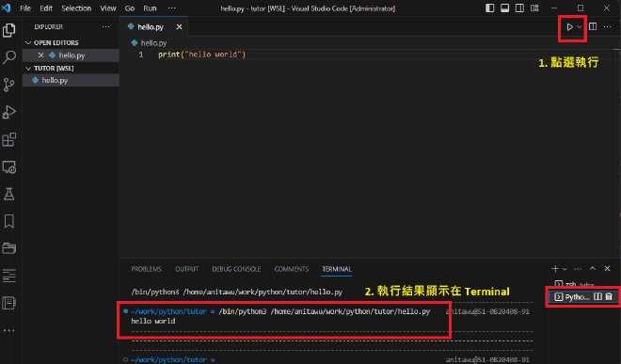This screenshot has width=621, height=364.
Task: Open the lined-list icon in activity bar
Action: pos(9,276)
